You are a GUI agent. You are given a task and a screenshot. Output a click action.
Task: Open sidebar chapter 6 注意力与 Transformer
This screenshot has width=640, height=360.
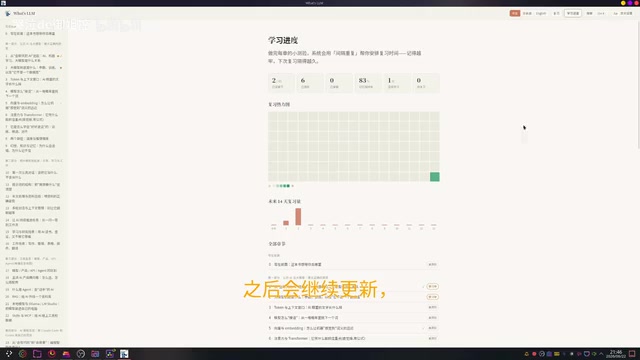[x=33, y=117]
